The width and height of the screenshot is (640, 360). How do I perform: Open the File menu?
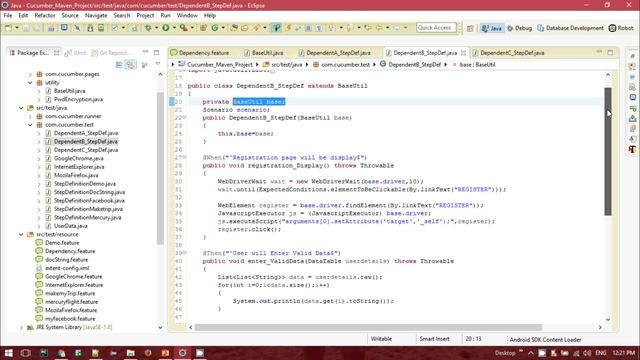click(x=8, y=16)
